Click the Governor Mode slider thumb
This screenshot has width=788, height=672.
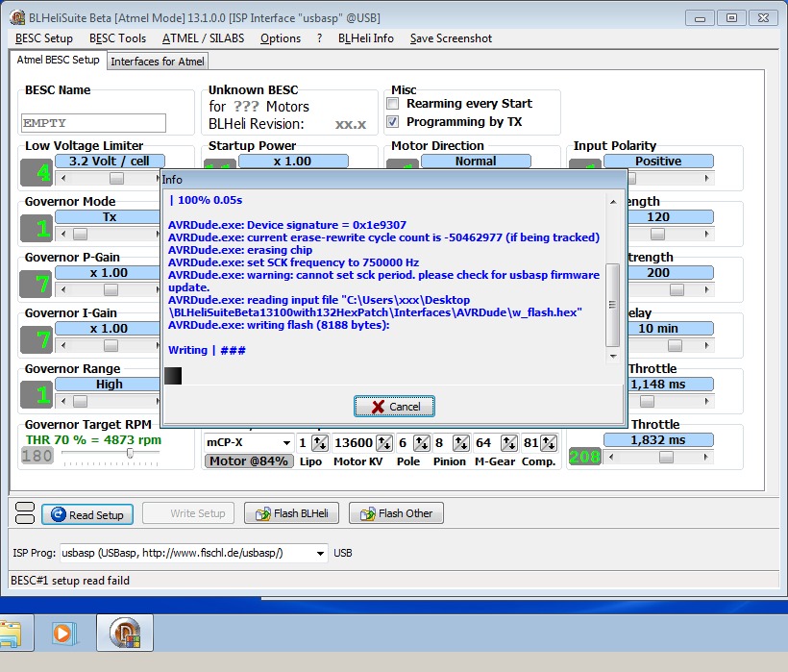tap(80, 234)
